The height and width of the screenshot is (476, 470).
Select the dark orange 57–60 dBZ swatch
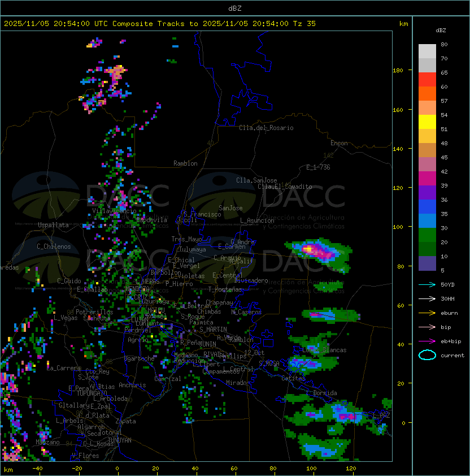pyautogui.click(x=427, y=93)
